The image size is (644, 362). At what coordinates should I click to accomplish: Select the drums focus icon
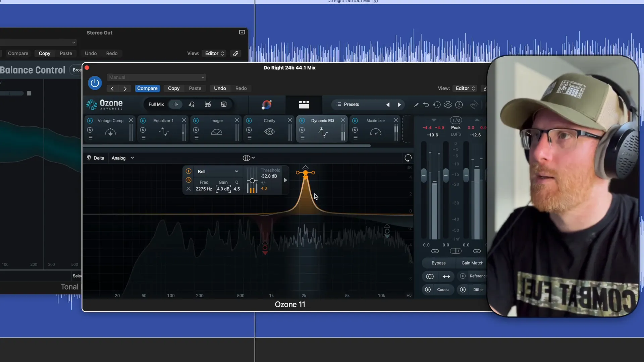click(208, 104)
